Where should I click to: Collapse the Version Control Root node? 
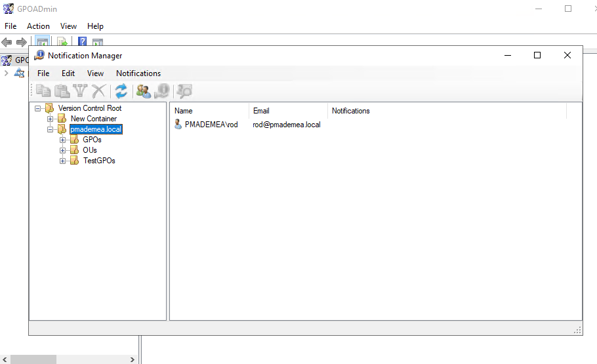[37, 108]
